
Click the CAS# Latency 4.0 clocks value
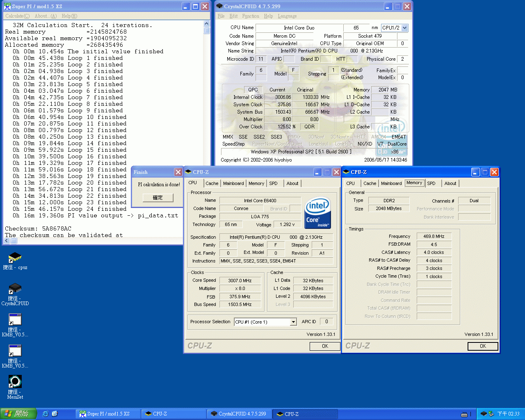tap(434, 252)
